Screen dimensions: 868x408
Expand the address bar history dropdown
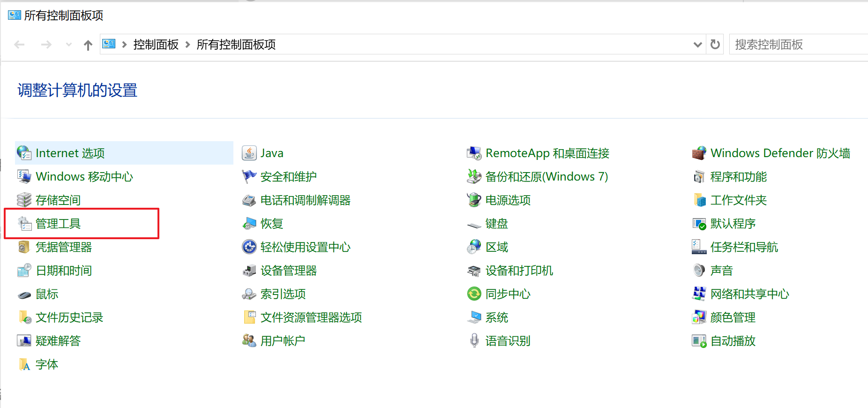point(697,45)
